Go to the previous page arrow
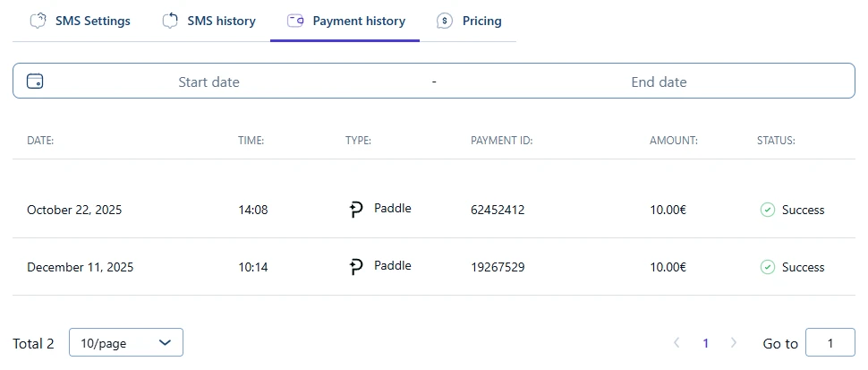The width and height of the screenshot is (868, 370). pyautogui.click(x=677, y=342)
